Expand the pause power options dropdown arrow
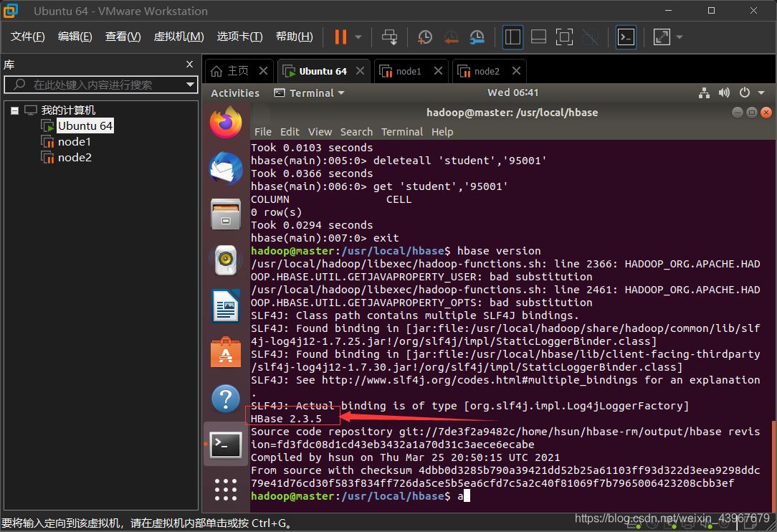This screenshot has height=532, width=777. pyautogui.click(x=358, y=37)
